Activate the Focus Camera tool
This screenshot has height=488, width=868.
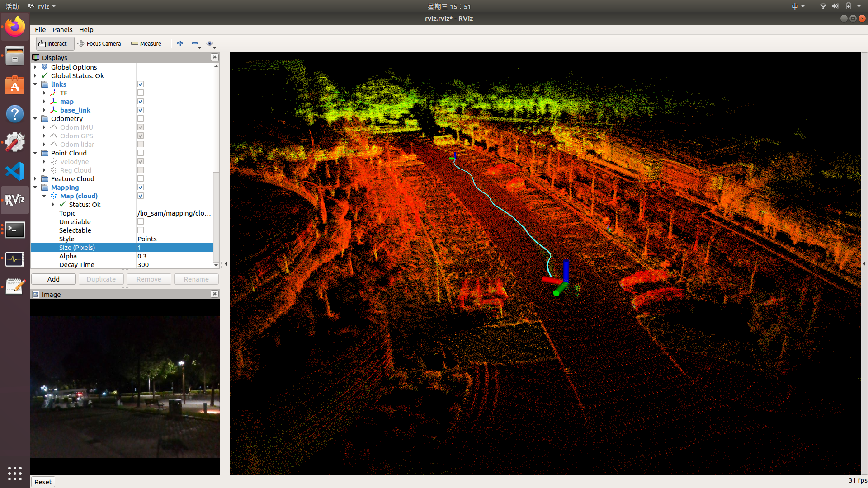(99, 43)
